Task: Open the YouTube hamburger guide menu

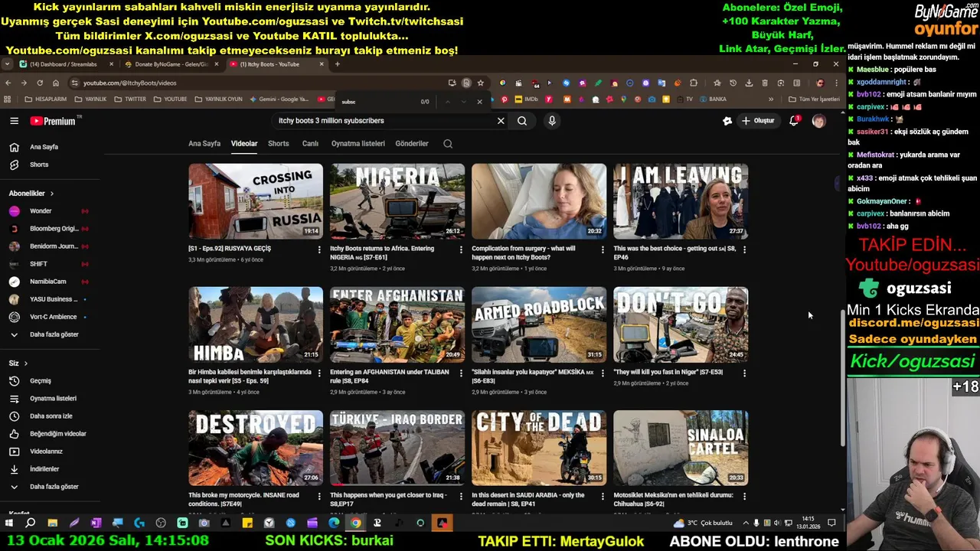Action: click(14, 121)
